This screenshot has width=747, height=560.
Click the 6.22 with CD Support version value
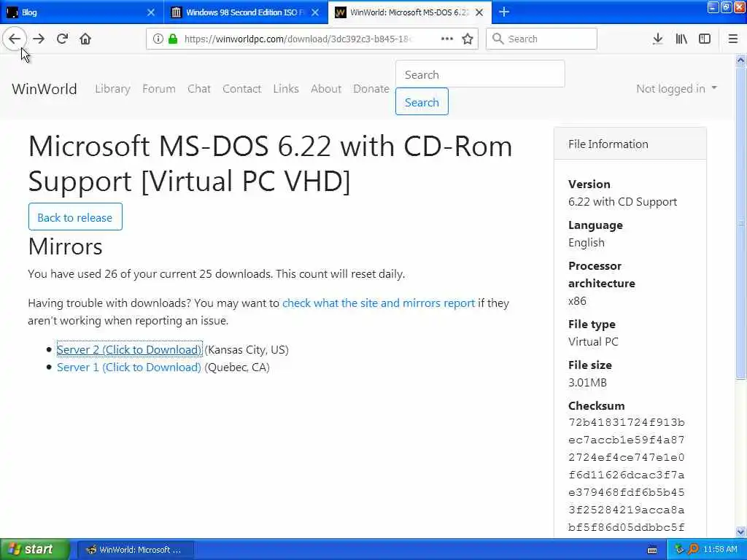[622, 202]
